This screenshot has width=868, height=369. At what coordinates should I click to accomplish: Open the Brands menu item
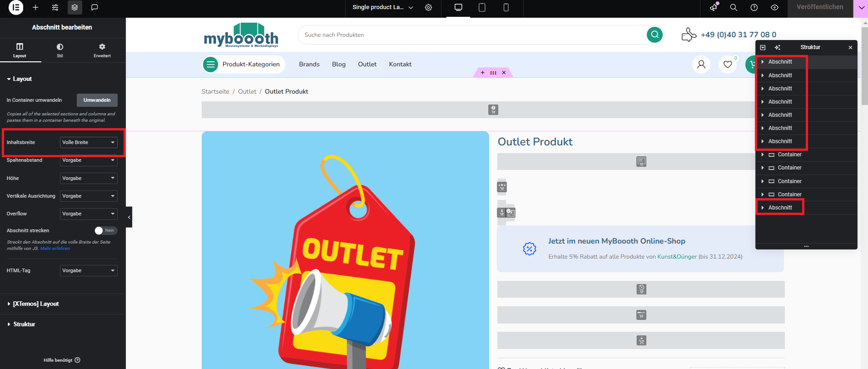coord(309,65)
